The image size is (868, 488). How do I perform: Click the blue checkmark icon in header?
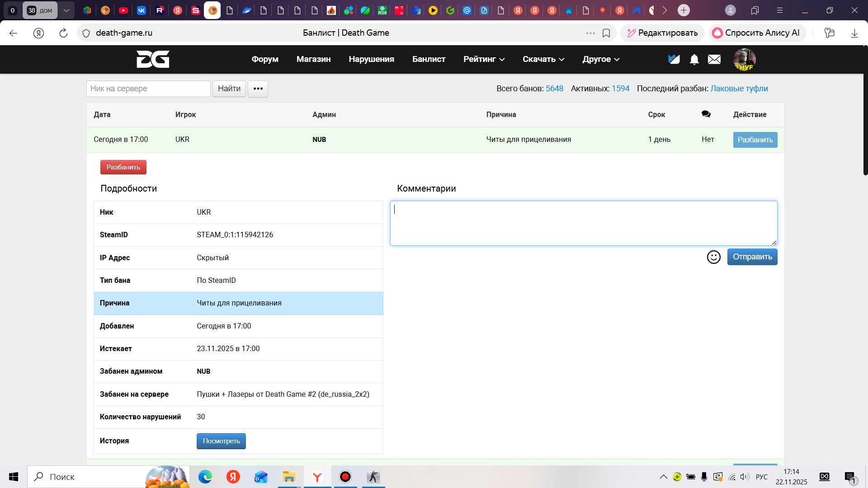pyautogui.click(x=674, y=59)
